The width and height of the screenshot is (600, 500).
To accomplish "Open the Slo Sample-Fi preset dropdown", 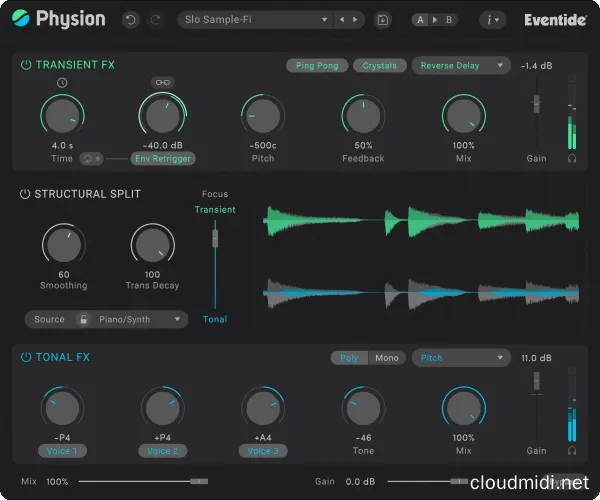I will click(255, 20).
